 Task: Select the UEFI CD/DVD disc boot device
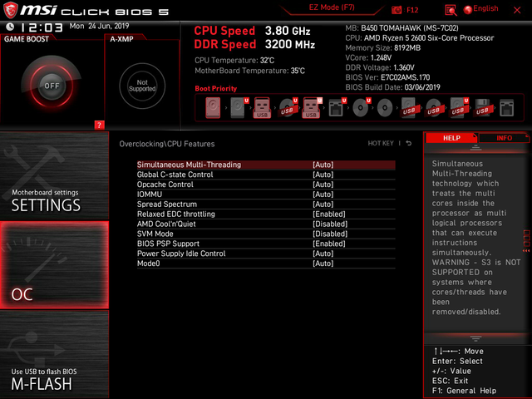click(361, 108)
